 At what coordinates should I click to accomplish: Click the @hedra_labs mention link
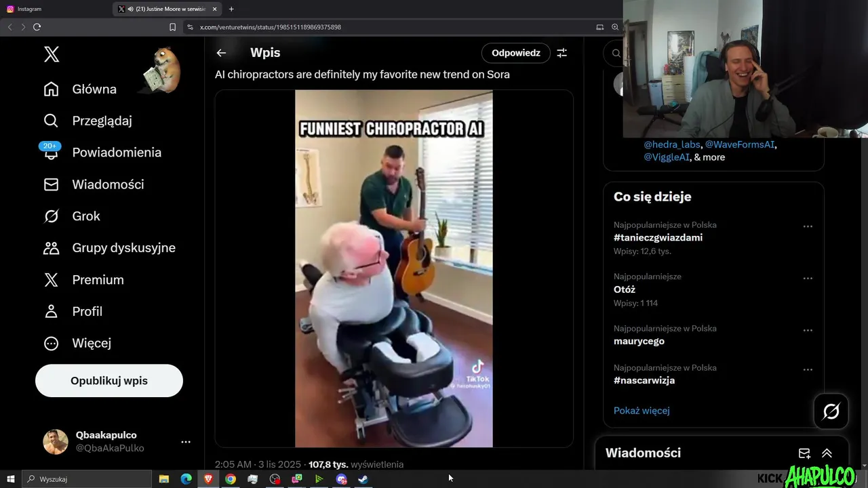pos(671,144)
